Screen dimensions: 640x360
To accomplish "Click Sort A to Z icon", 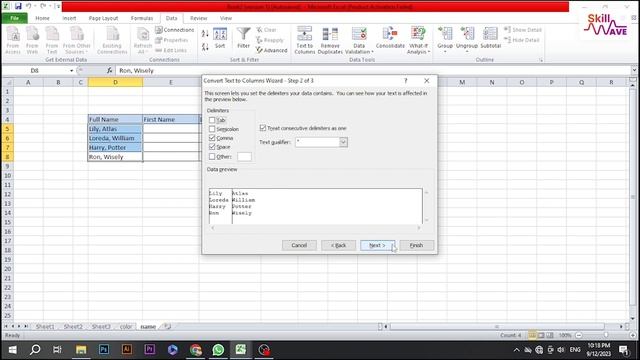I will 205,33.
